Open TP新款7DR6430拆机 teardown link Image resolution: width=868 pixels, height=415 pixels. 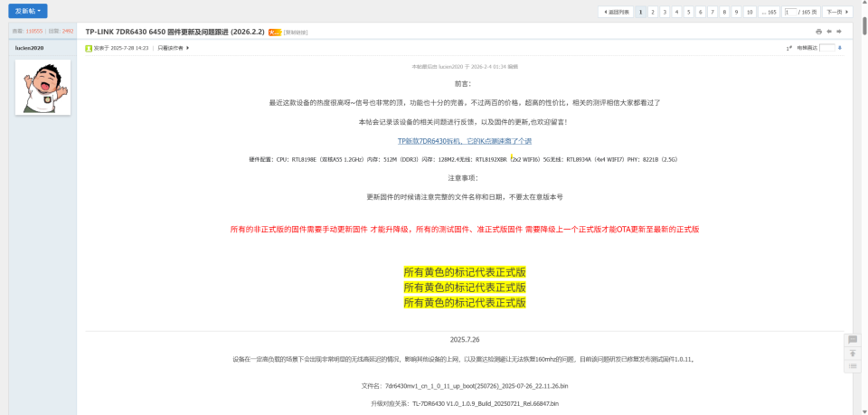click(x=465, y=141)
